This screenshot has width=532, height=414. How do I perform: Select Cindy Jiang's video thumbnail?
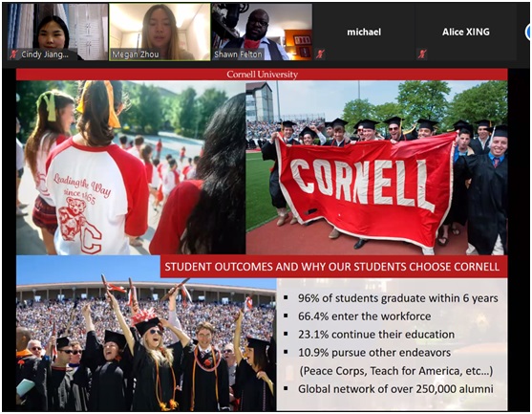tap(56, 32)
